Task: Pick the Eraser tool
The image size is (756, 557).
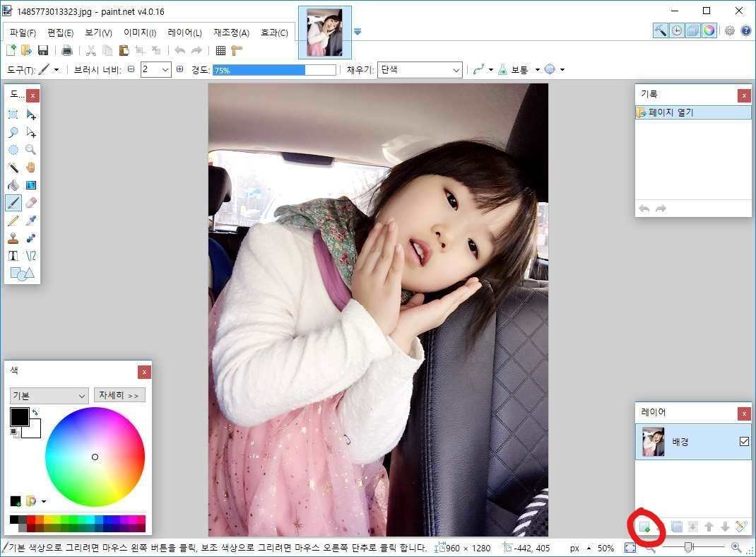Action: point(30,203)
